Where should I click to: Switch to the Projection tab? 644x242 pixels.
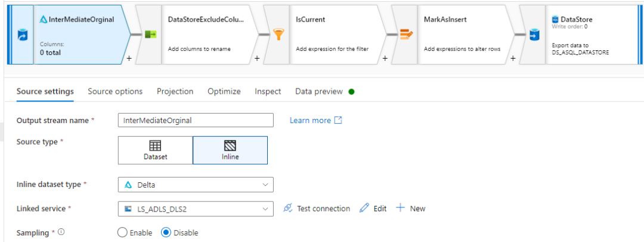pyautogui.click(x=175, y=91)
